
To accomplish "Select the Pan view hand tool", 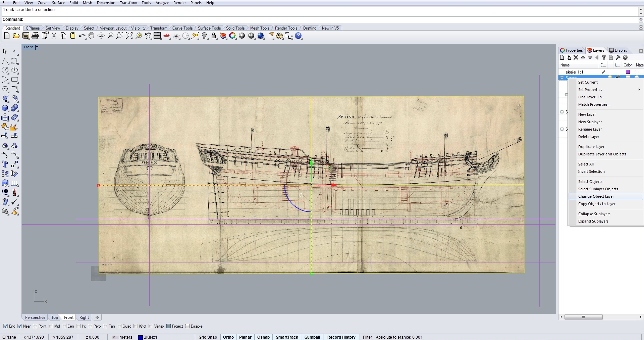I will (91, 36).
